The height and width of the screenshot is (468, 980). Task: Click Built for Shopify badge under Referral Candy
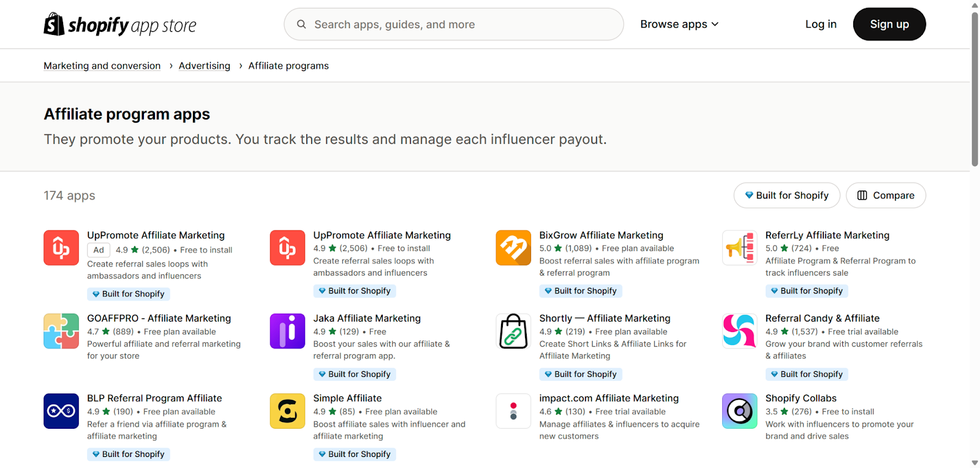806,374
